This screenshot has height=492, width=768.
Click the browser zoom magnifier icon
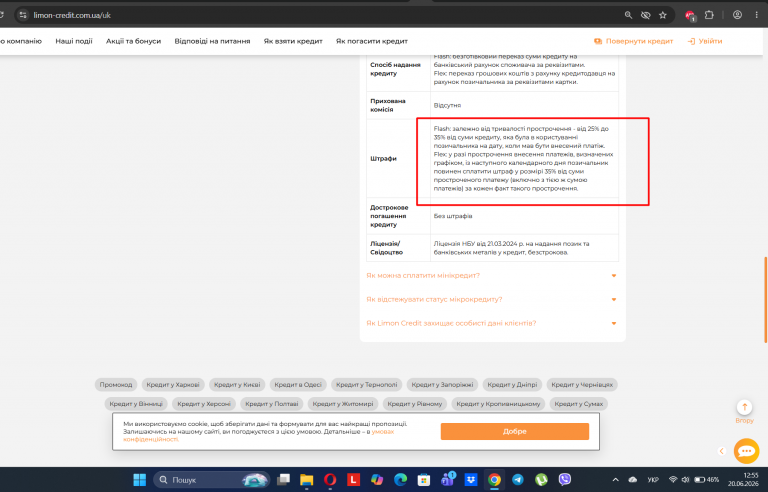[628, 15]
